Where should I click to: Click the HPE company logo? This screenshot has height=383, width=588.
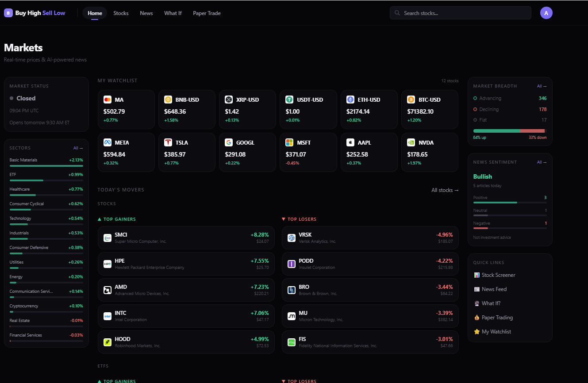tap(108, 264)
